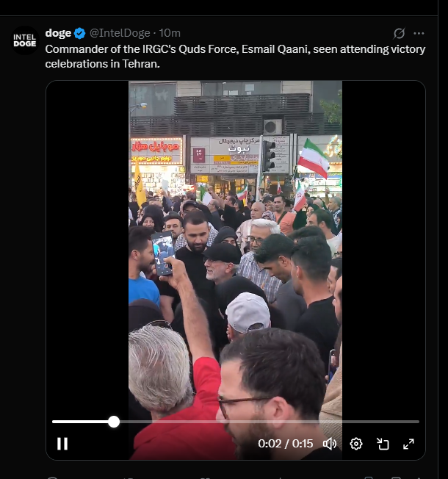The height and width of the screenshot is (479, 448).
Task: Click the blue verified badge beside doge
Action: coord(80,33)
